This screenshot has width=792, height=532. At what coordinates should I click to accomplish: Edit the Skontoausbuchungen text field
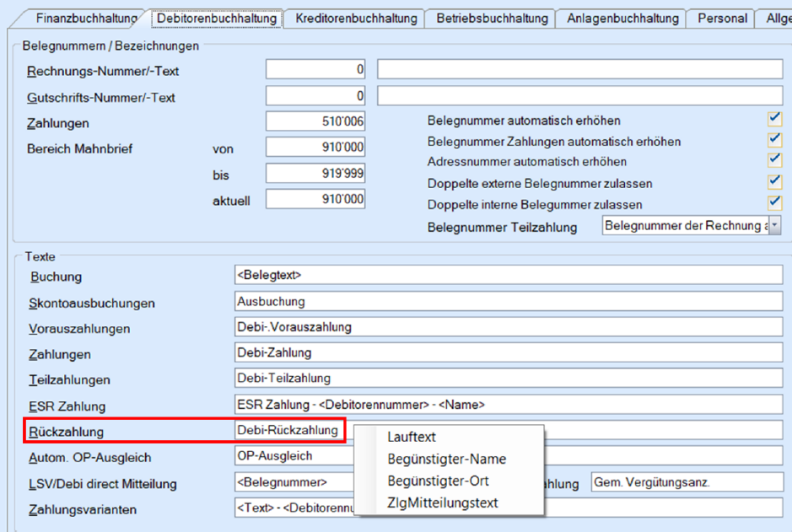pos(508,301)
